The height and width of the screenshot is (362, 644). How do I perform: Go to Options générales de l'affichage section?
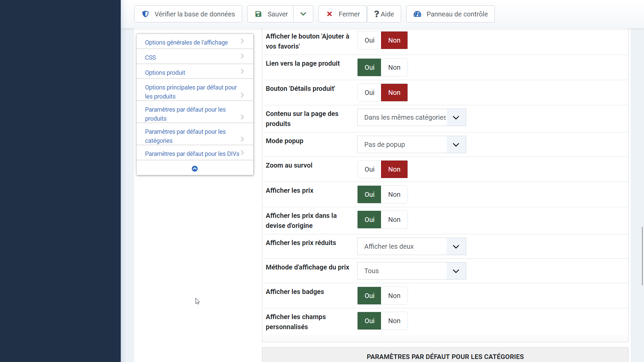point(186,43)
